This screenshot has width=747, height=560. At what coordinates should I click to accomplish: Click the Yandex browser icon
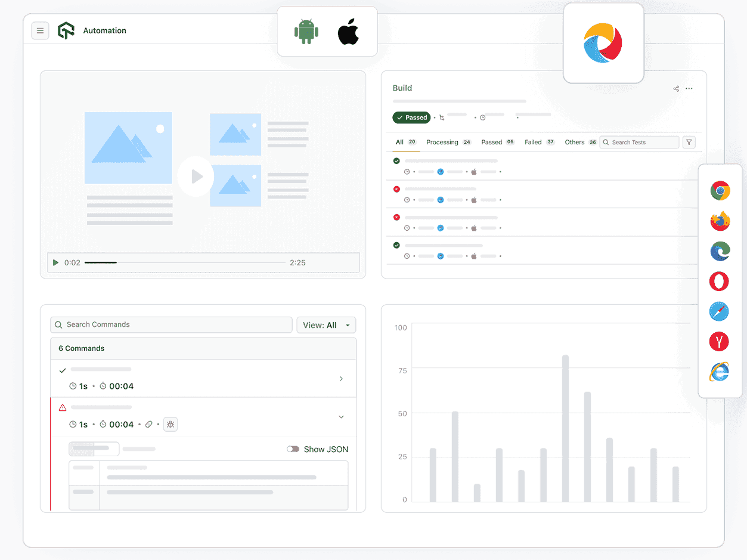point(719,341)
